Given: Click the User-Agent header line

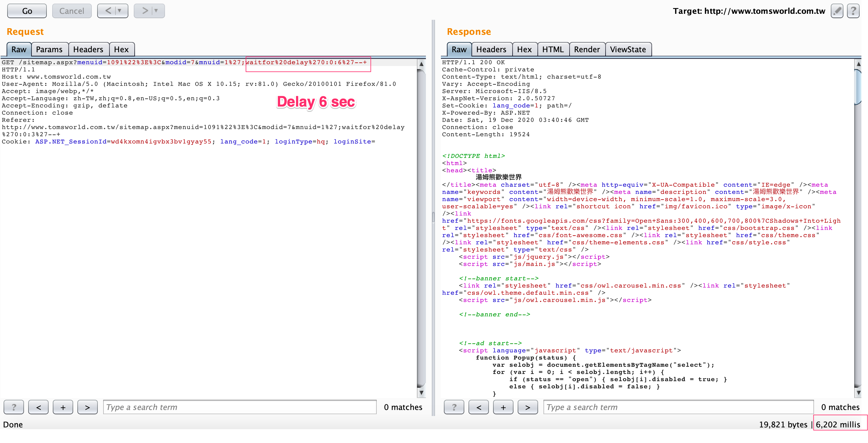Looking at the screenshot, I should click(x=199, y=84).
